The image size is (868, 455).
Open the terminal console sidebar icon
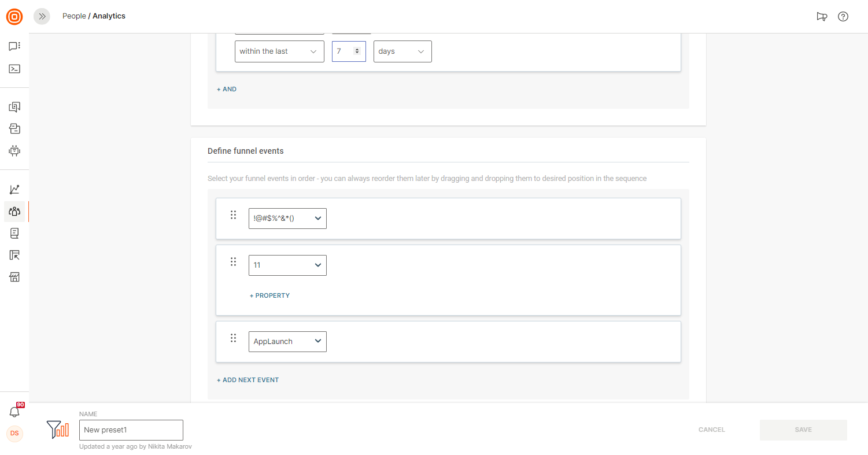click(x=14, y=69)
